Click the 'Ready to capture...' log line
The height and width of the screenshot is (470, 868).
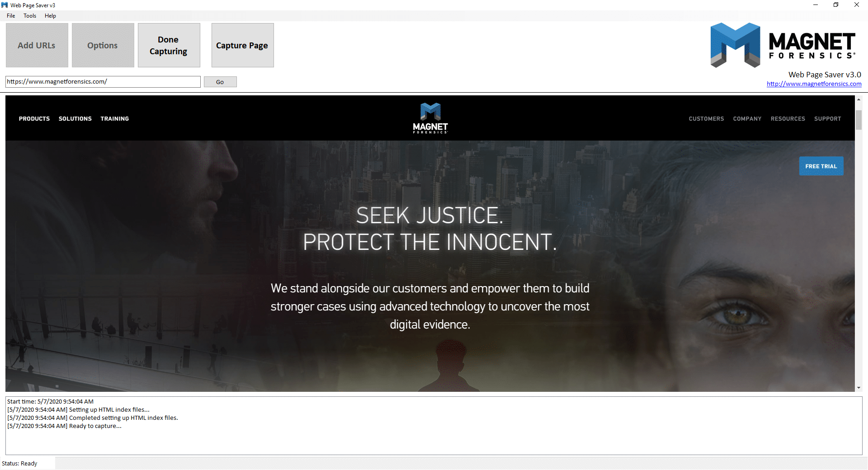tap(64, 426)
